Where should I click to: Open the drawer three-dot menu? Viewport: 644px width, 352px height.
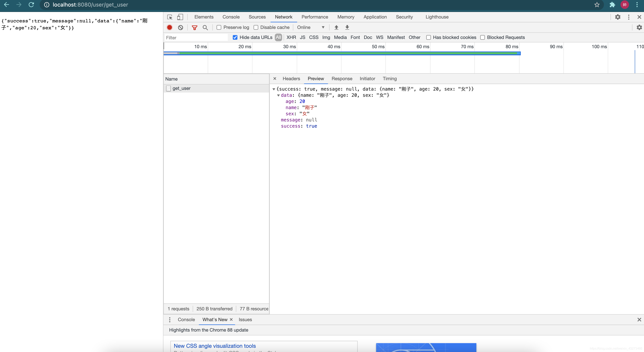(x=170, y=320)
